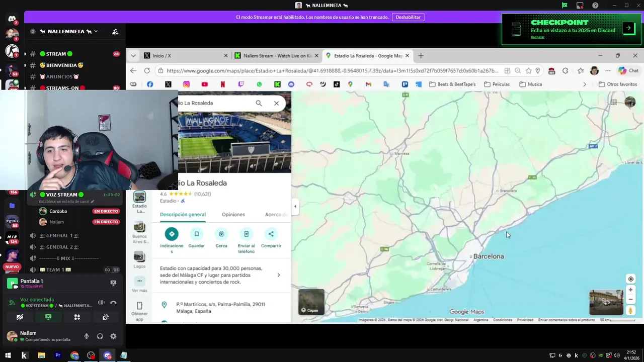This screenshot has height=362, width=644.
Task: Toggle Discord noise suppression waveform icon
Action: click(101, 302)
